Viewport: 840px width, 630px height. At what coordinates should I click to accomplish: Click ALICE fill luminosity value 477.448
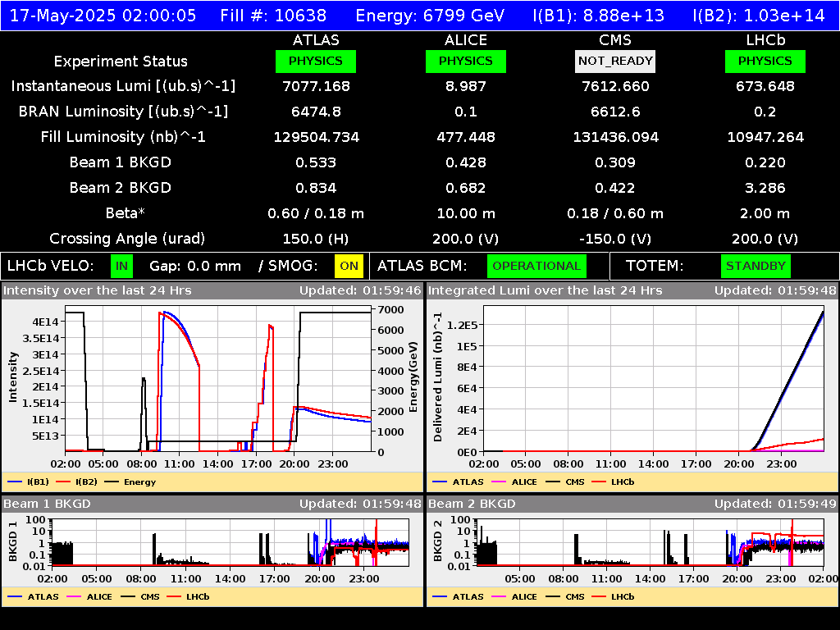[x=466, y=137]
